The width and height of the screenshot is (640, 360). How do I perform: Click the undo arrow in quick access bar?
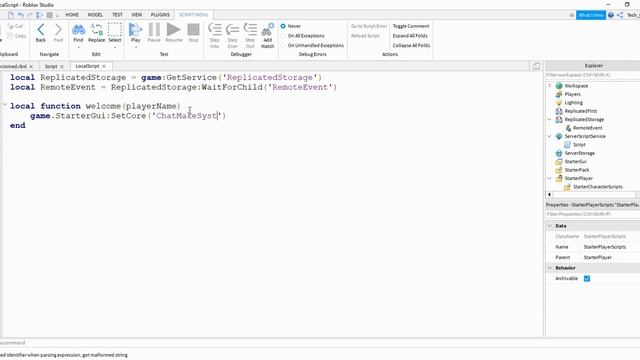pyautogui.click(x=21, y=15)
